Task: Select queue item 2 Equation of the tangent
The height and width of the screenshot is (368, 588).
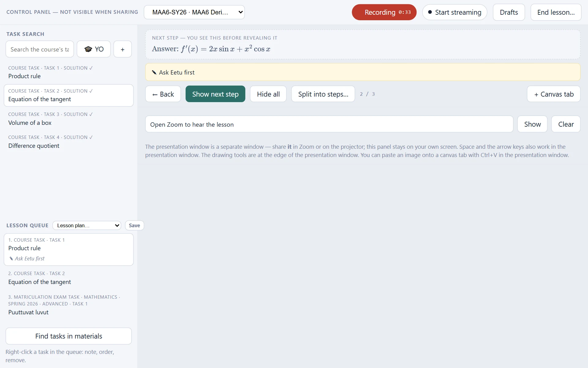Action: (x=69, y=278)
